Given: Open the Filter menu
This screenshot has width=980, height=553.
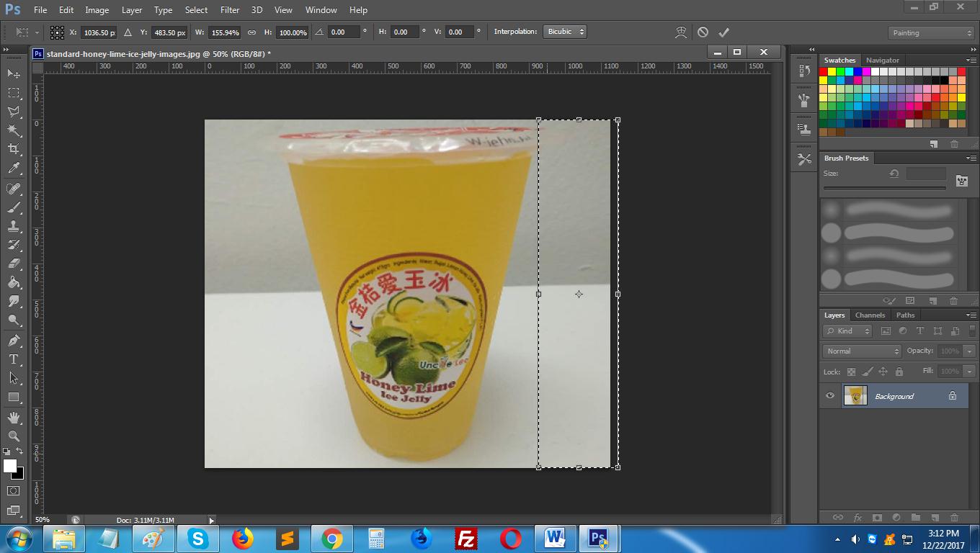Looking at the screenshot, I should (x=229, y=10).
